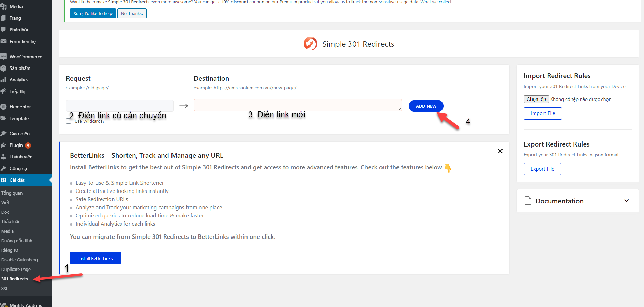Screen dimensions: 644x307
Task: Open the Elementor sidebar icon
Action: (x=4, y=107)
